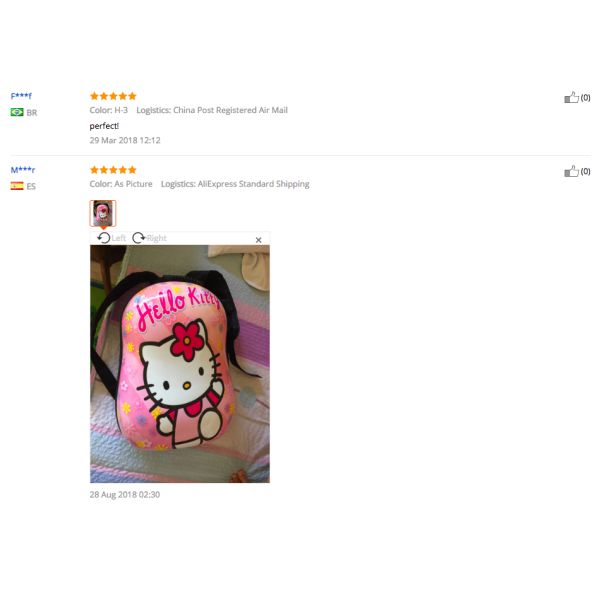Open reviewer profile M***r

22,170
